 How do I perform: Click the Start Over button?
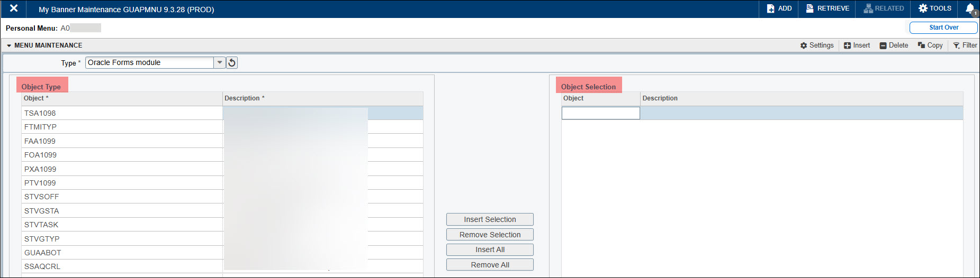pos(943,27)
